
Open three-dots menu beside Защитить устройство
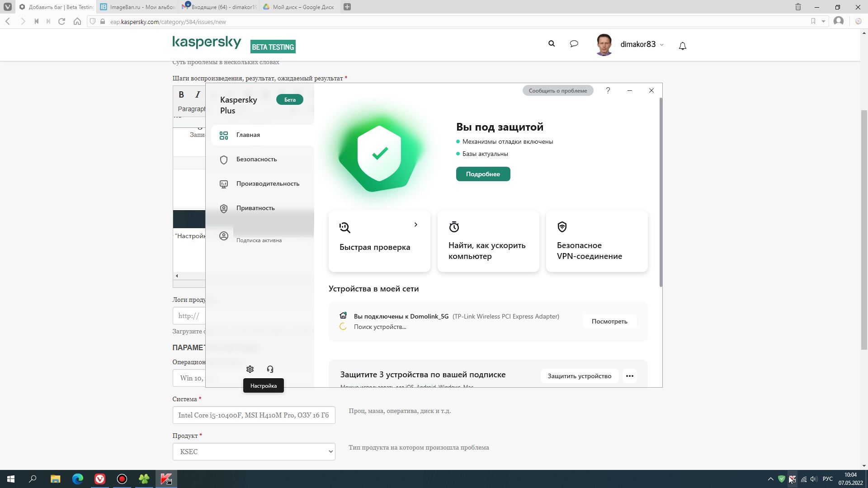pyautogui.click(x=630, y=376)
